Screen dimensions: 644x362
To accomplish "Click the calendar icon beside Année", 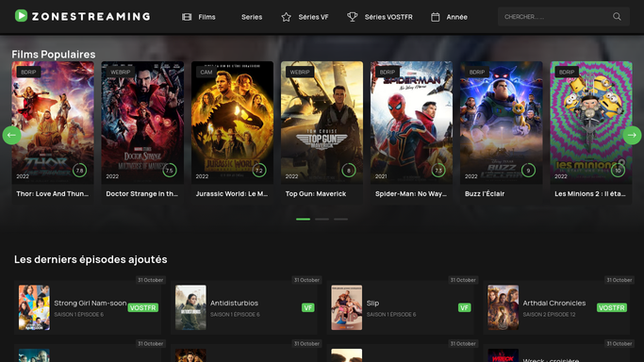I will coord(435,17).
